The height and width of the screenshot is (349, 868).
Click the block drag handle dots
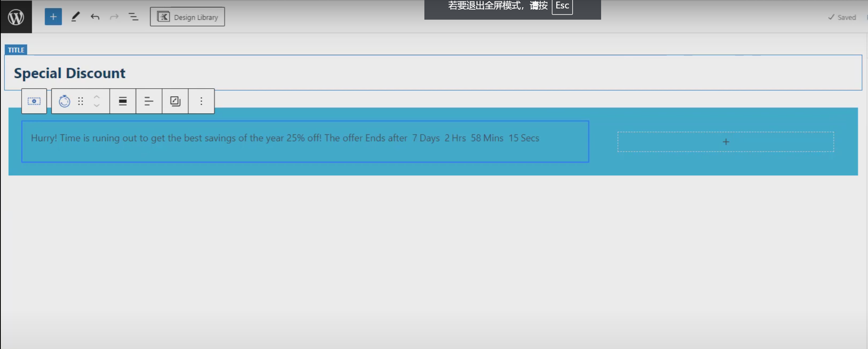click(x=81, y=101)
